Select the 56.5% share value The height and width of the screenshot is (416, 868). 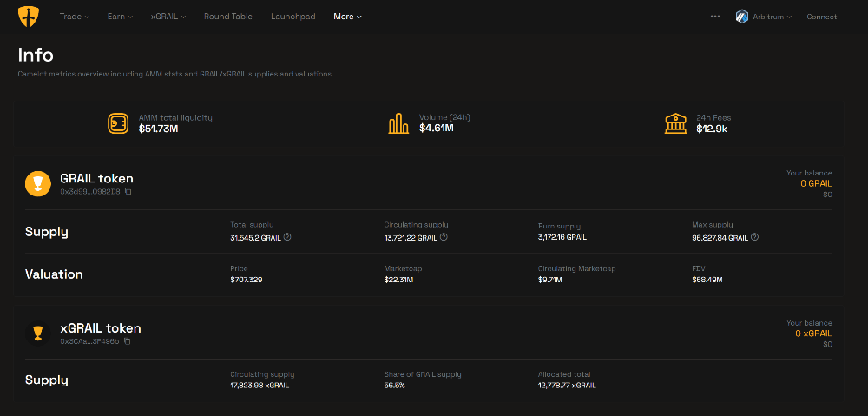(x=394, y=386)
